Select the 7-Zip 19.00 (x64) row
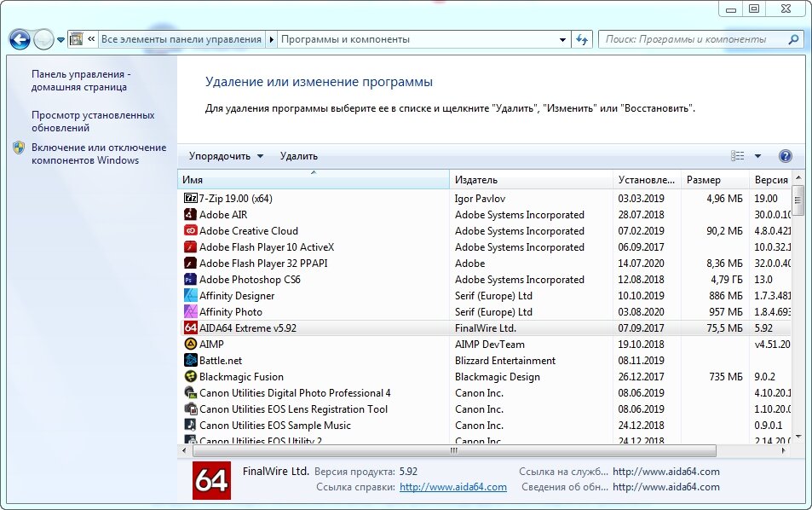812x510 pixels. pos(485,198)
